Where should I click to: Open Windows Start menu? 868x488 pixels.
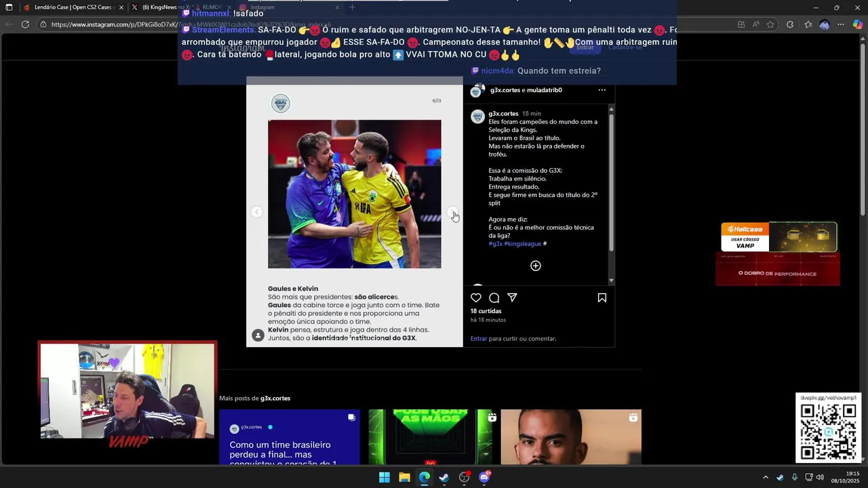click(x=384, y=477)
